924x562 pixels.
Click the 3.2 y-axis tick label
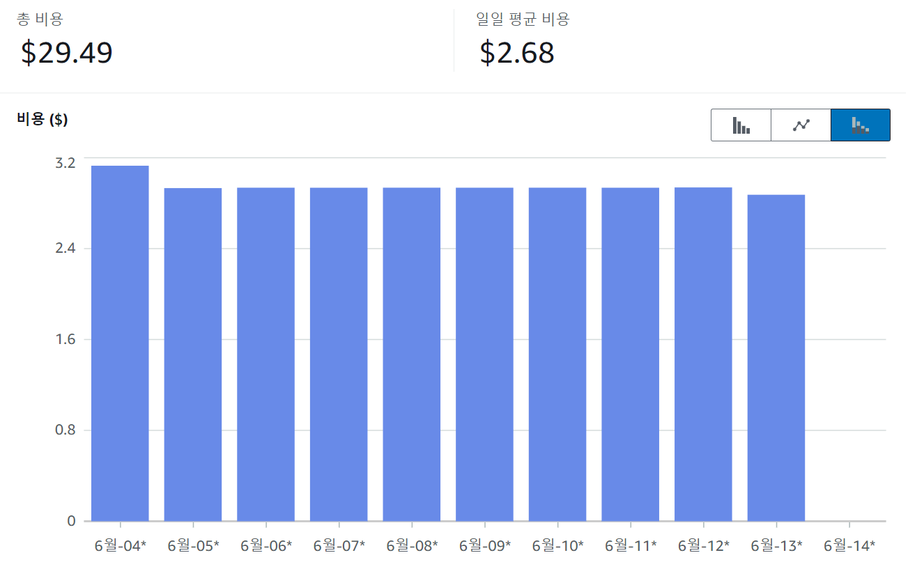pos(65,163)
